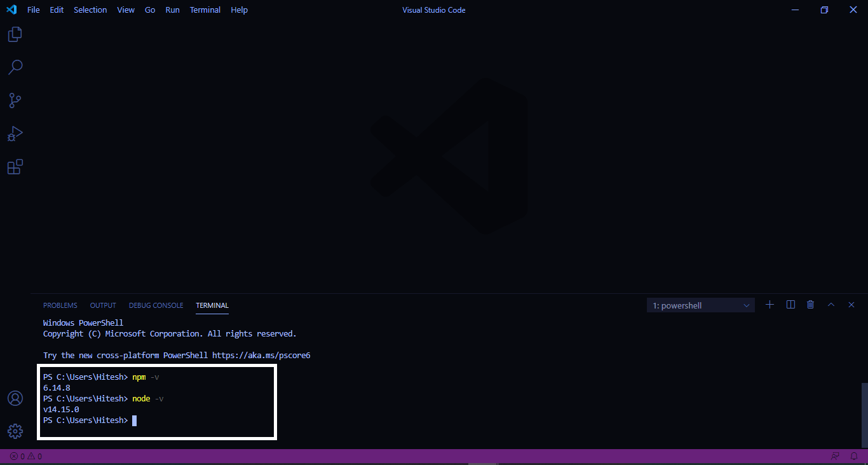Viewport: 868px width, 465px height.
Task: Kill the terminal with trash icon
Action: click(810, 305)
